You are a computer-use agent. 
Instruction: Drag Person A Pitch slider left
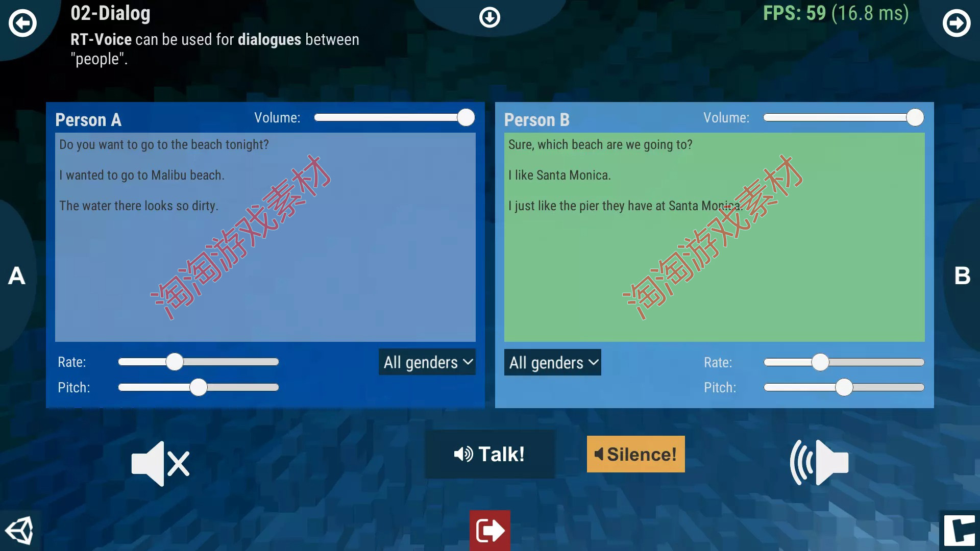tap(198, 386)
